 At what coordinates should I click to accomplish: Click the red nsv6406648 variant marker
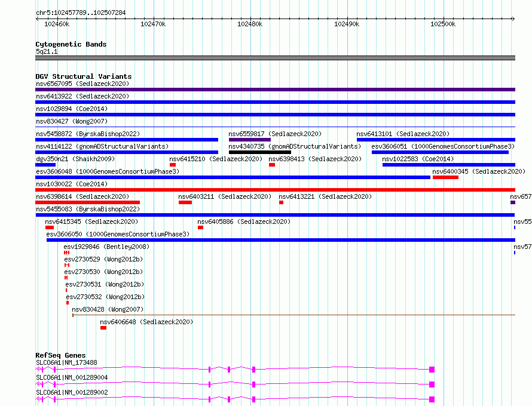point(103,328)
